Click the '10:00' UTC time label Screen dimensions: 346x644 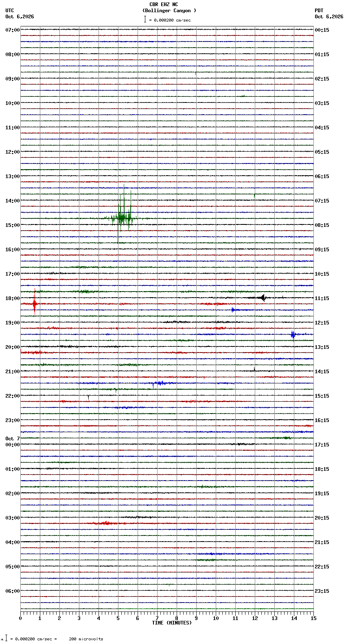click(x=13, y=103)
